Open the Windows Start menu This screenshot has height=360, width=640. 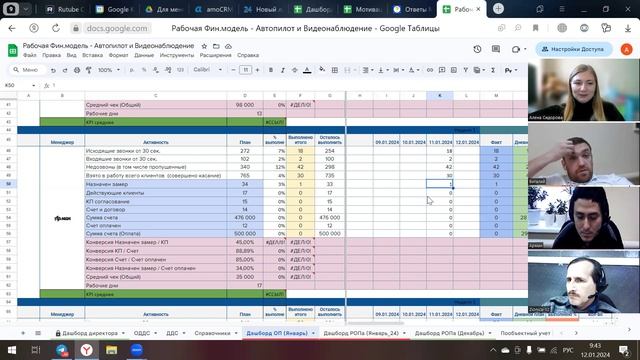(x=11, y=350)
